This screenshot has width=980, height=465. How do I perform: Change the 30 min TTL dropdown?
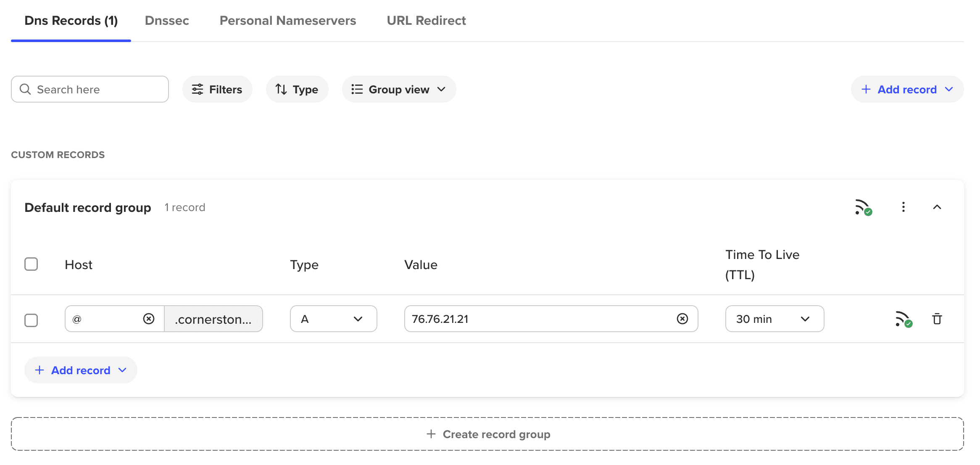click(x=774, y=319)
